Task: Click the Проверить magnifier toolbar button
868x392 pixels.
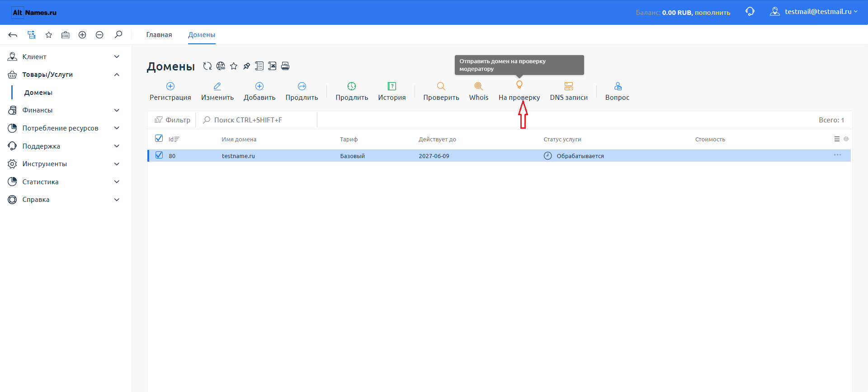Action: [x=441, y=91]
